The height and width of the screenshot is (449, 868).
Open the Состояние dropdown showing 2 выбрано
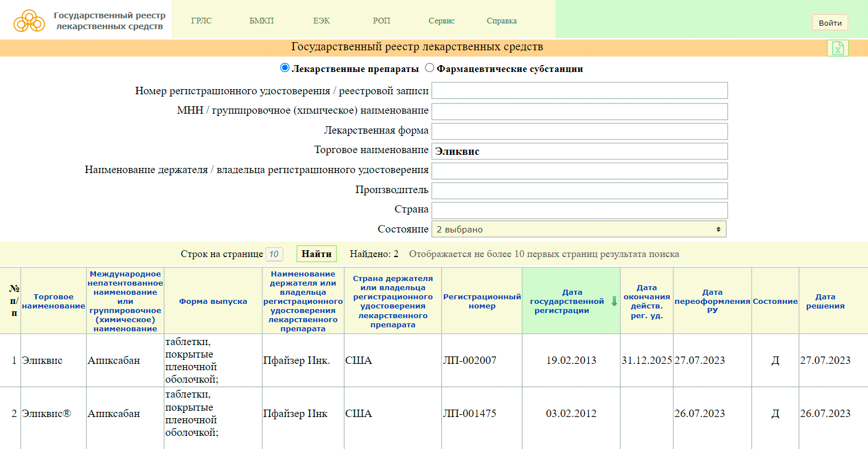[578, 229]
